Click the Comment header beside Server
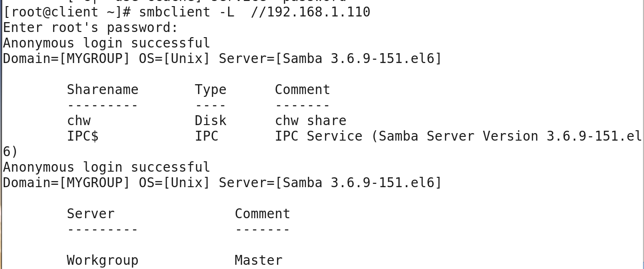The width and height of the screenshot is (644, 269). 262,214
